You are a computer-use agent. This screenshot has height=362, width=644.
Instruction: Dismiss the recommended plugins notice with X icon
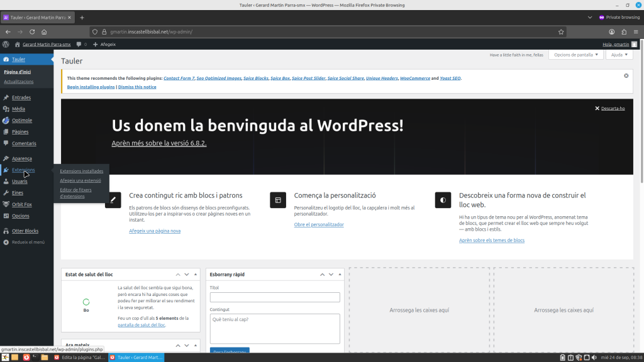click(x=626, y=75)
